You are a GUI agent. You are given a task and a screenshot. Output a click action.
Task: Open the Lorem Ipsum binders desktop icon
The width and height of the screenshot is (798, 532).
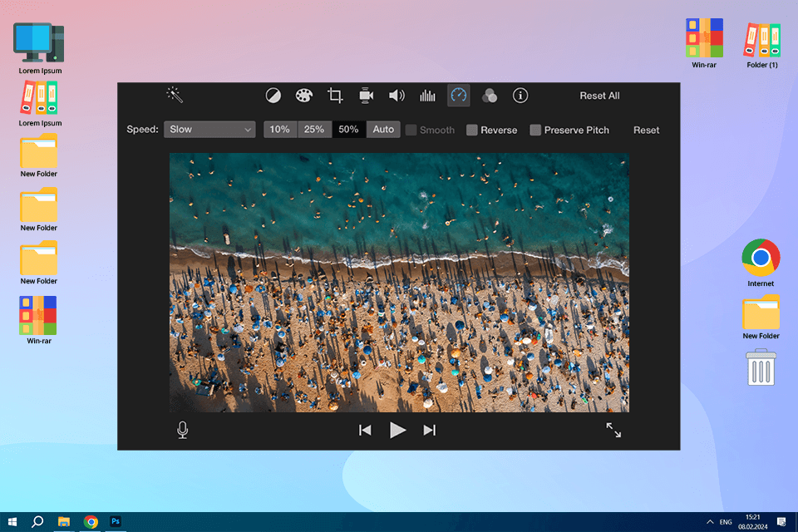click(40, 104)
